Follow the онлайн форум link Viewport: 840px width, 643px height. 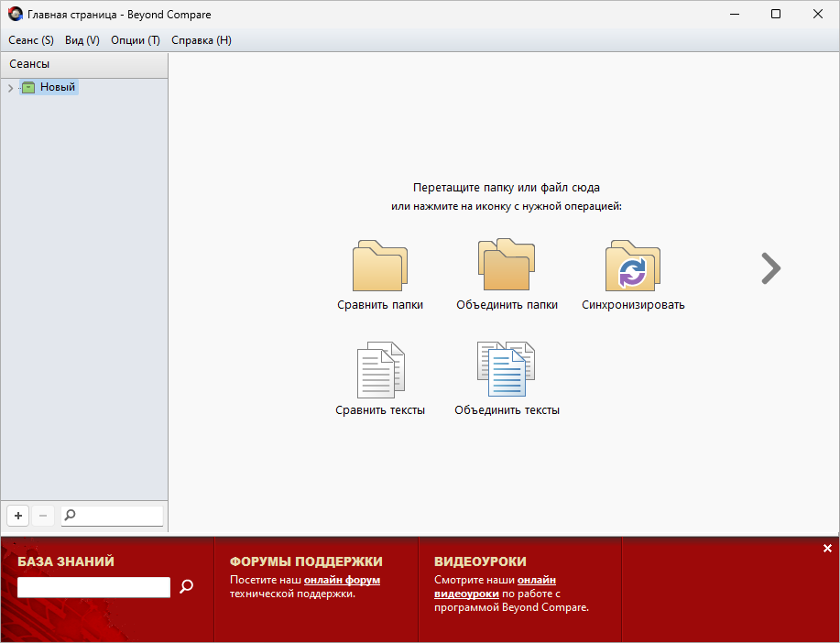[342, 580]
